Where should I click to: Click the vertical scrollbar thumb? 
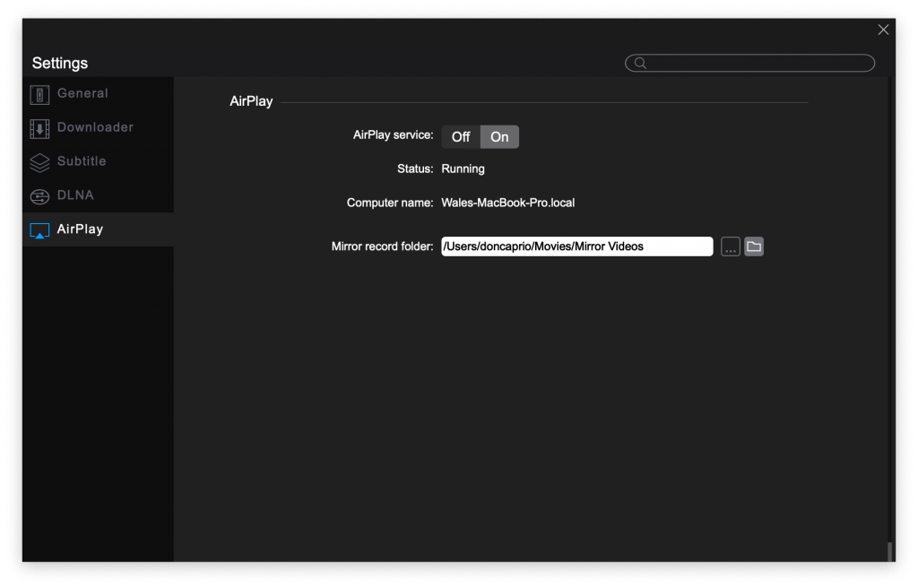pyautogui.click(x=889, y=551)
